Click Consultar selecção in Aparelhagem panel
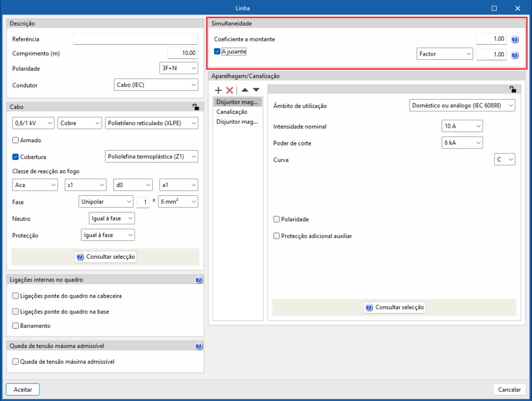 (x=395, y=308)
